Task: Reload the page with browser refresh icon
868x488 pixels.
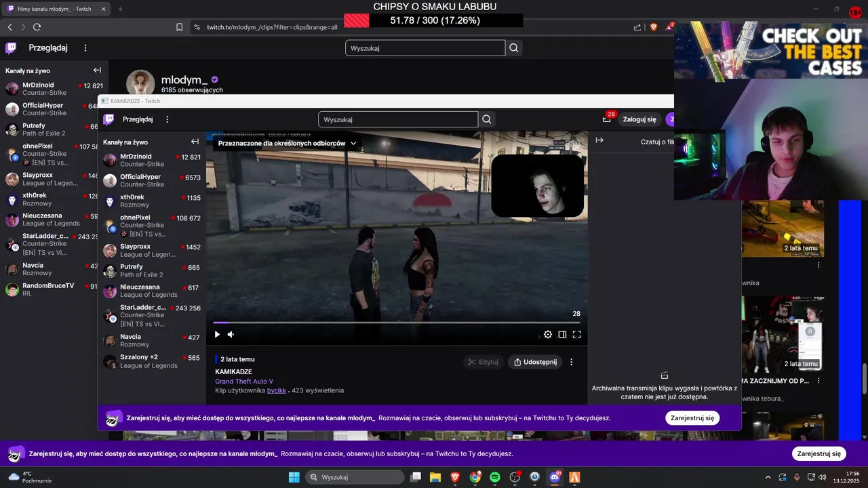Action: (37, 27)
